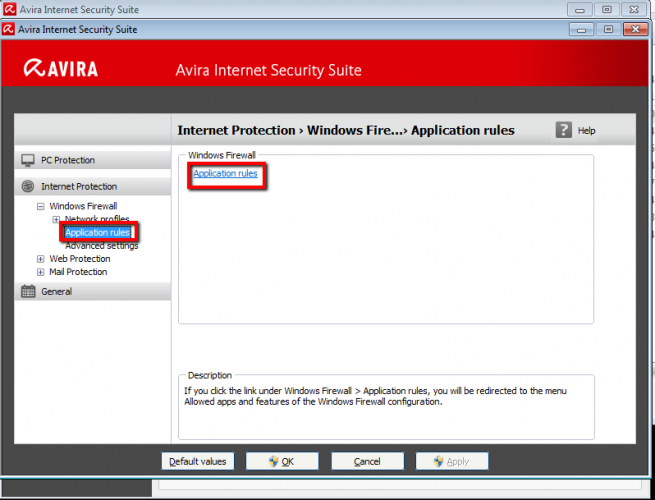Click the Help label
Screen dimensions: 655x500
(586, 131)
